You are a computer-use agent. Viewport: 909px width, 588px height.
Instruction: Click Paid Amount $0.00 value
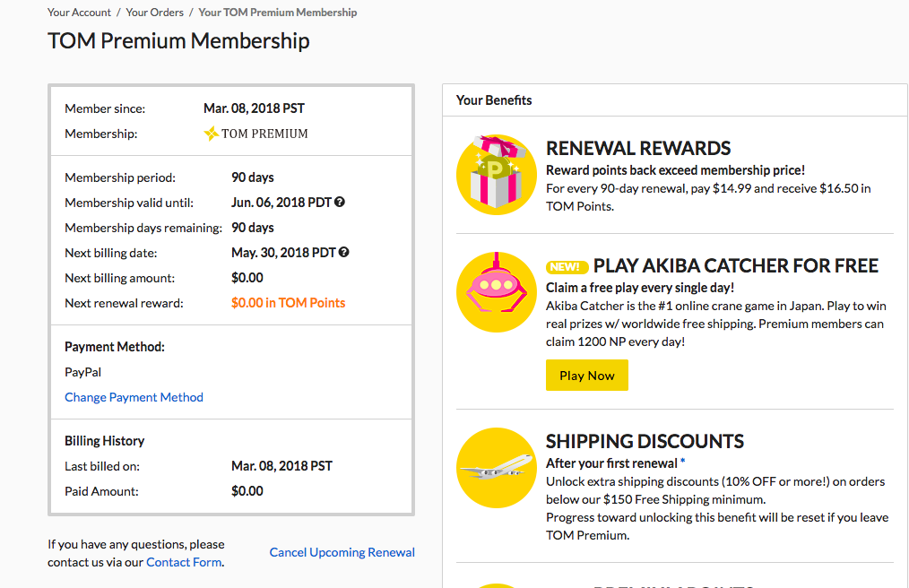pyautogui.click(x=247, y=491)
